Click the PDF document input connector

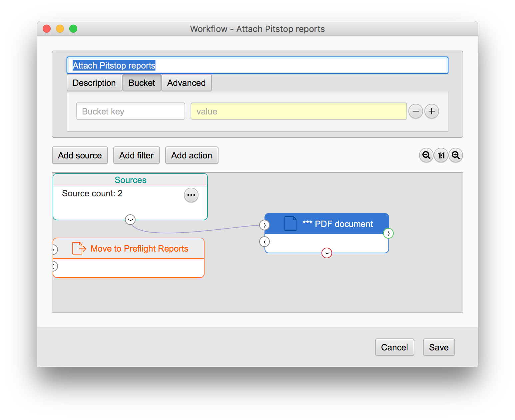264,225
